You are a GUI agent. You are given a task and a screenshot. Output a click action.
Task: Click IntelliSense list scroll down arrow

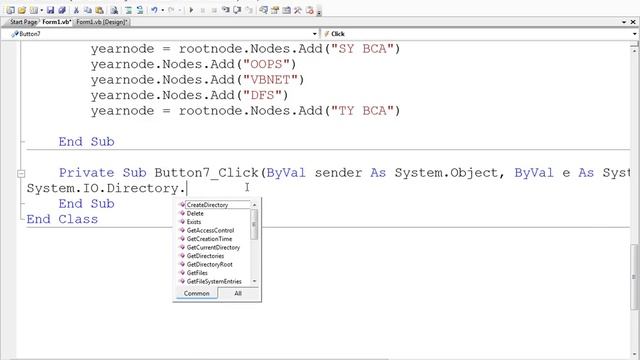254,281
